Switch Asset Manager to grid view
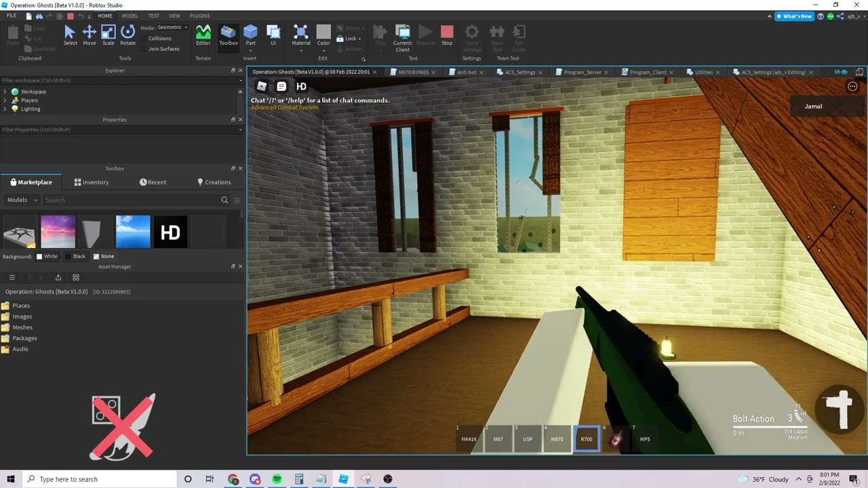 point(76,277)
